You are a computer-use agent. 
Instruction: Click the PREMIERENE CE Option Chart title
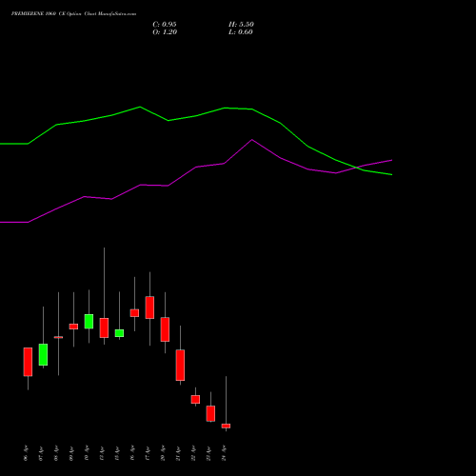(73, 13)
